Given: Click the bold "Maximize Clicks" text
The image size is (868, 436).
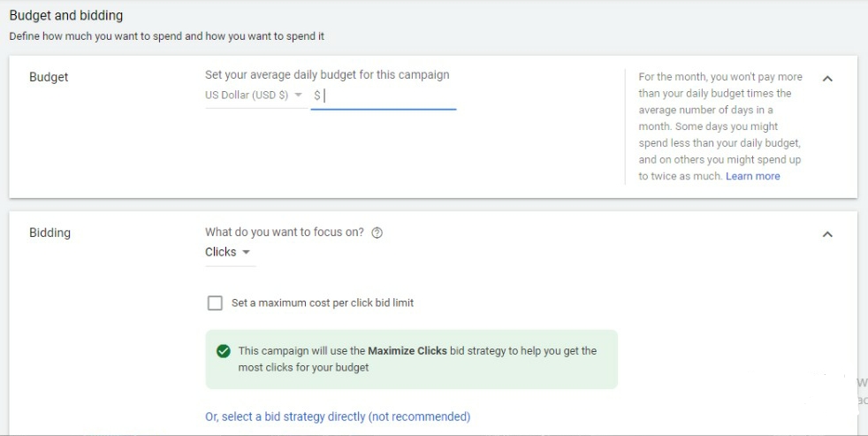Looking at the screenshot, I should (407, 351).
